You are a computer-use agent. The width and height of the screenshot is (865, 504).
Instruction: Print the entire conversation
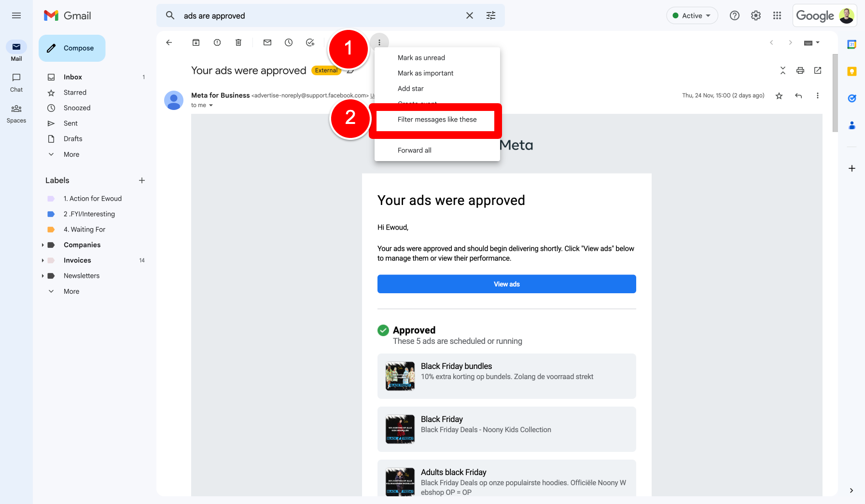800,70
